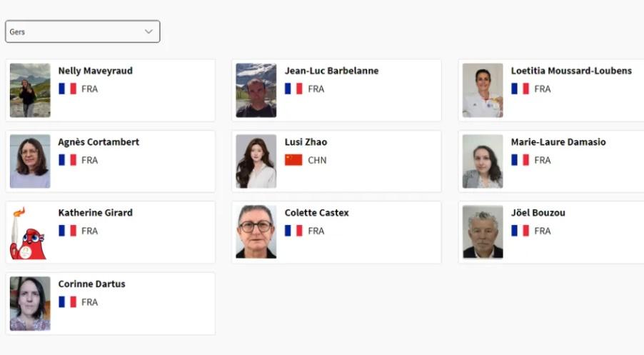Image resolution: width=644 pixels, height=355 pixels.
Task: Click Nelly Maveyraud's profile photo
Action: point(30,90)
